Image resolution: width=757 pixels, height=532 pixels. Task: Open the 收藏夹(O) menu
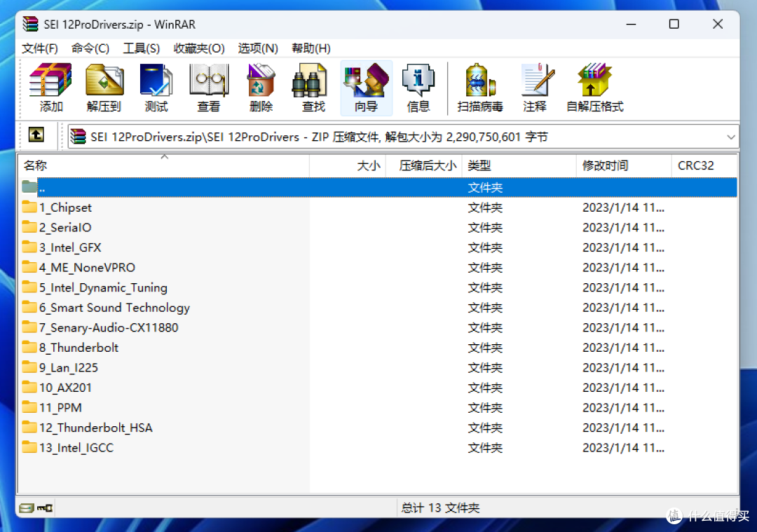pos(199,48)
